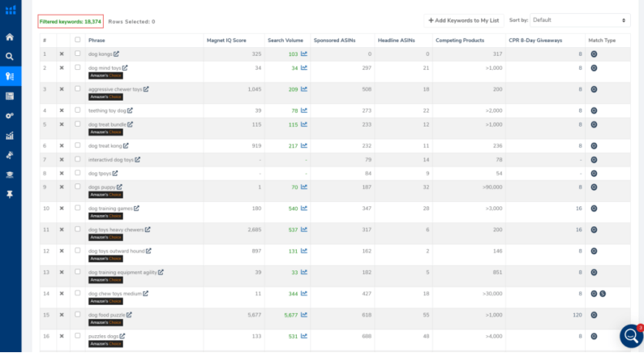644x353 pixels.
Task: Remove the teething toy dog row
Action: pos(62,110)
